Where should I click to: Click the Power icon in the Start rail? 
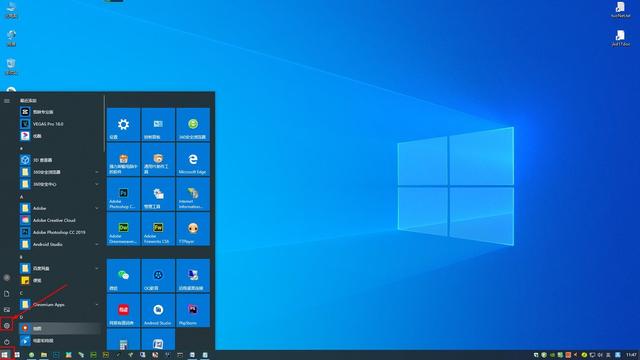pos(7,341)
